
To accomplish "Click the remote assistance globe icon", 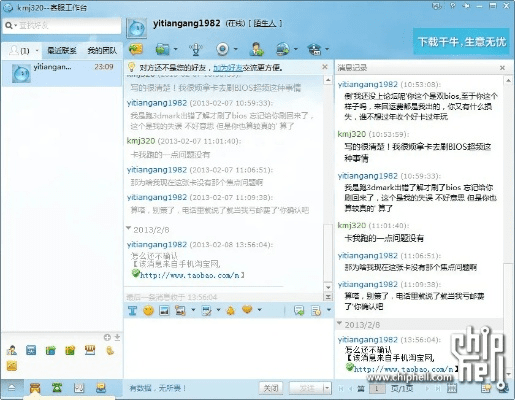I will click(283, 49).
